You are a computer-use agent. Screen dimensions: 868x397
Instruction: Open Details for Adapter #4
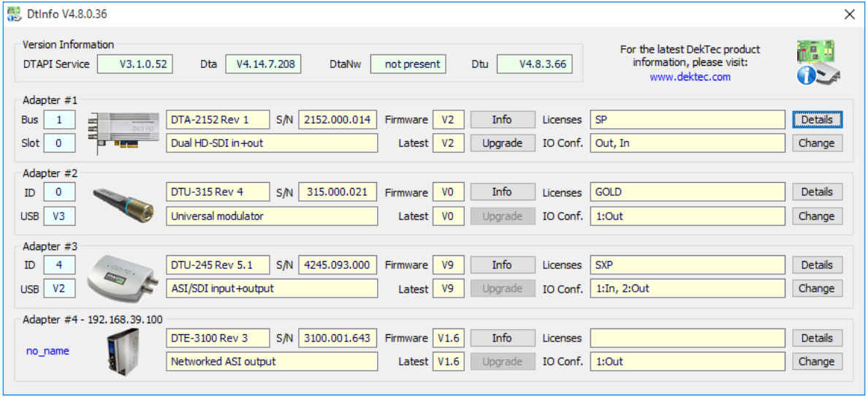(x=817, y=338)
